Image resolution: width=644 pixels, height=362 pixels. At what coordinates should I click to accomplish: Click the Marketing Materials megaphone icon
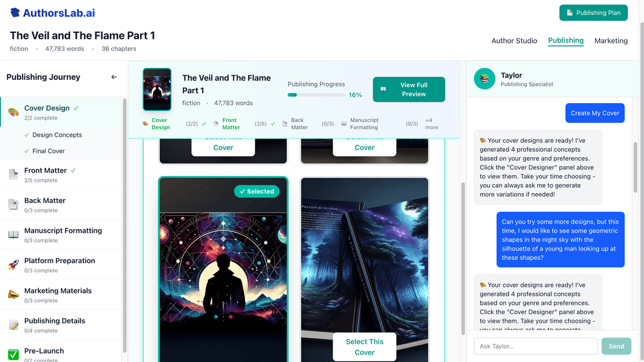coord(14,295)
